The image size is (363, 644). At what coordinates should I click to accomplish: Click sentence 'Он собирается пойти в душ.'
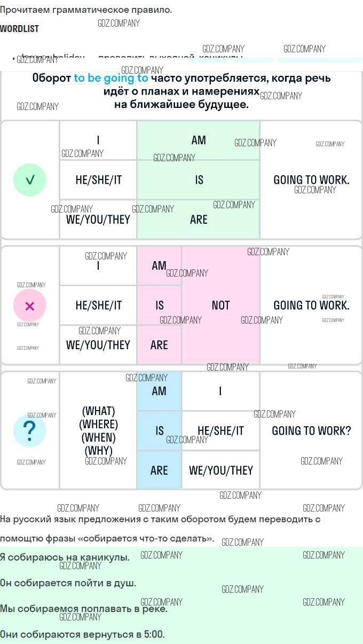(68, 583)
